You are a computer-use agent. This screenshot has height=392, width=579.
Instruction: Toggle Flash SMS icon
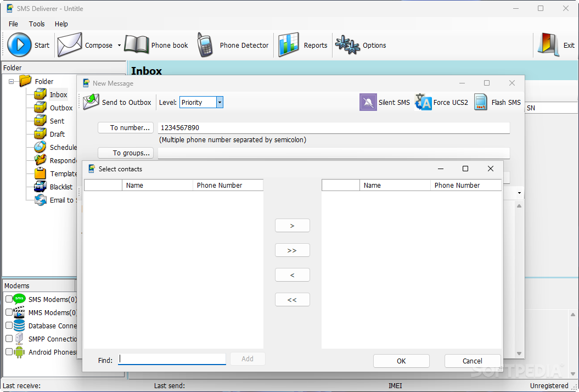(480, 102)
